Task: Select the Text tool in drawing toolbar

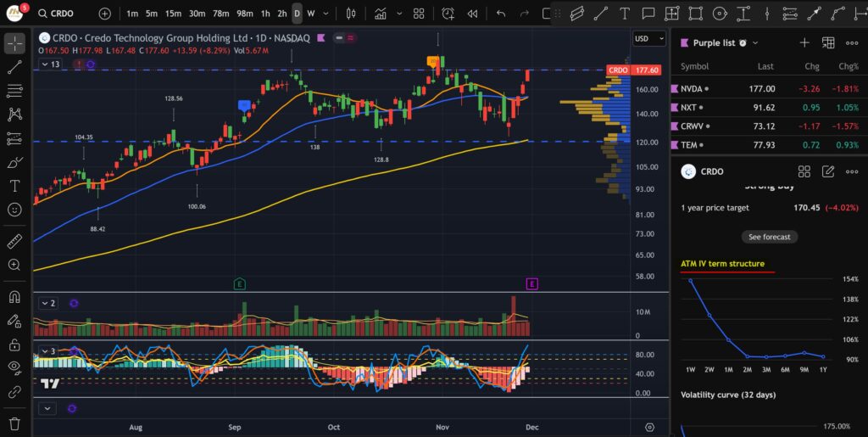Action: click(14, 185)
